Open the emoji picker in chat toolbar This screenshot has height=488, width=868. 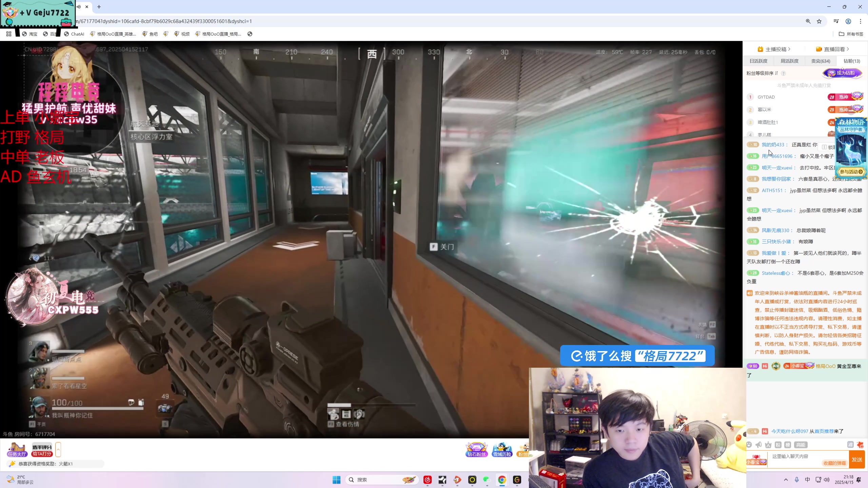(x=749, y=445)
